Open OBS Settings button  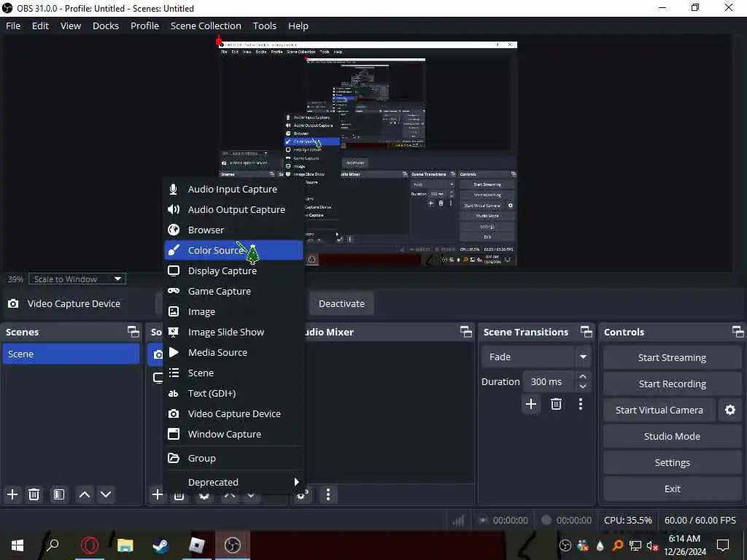click(x=672, y=462)
